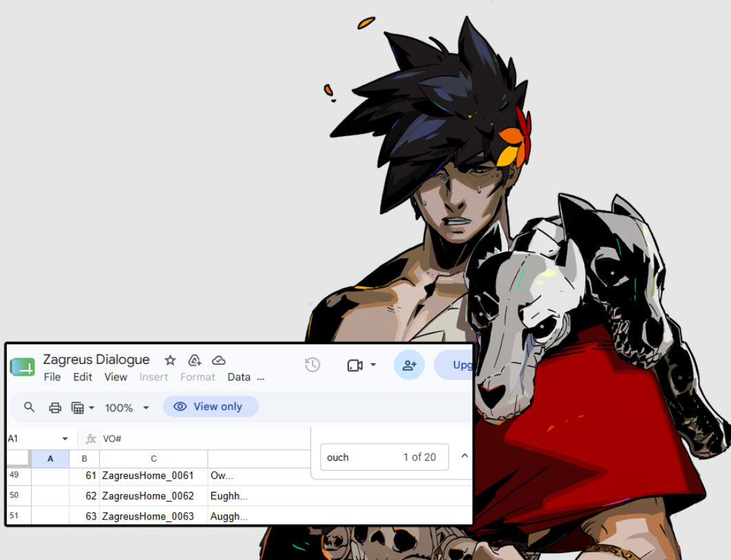The height and width of the screenshot is (560, 731).
Task: Click the video meeting camera icon
Action: (x=355, y=365)
